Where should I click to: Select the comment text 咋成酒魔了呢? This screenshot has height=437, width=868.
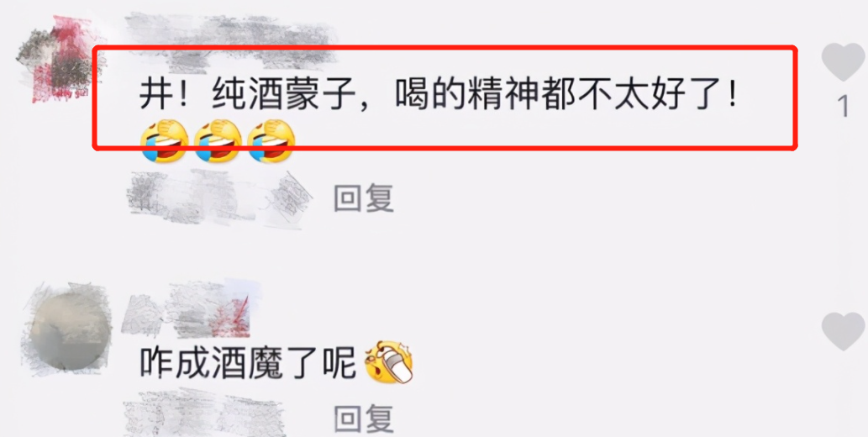247,365
